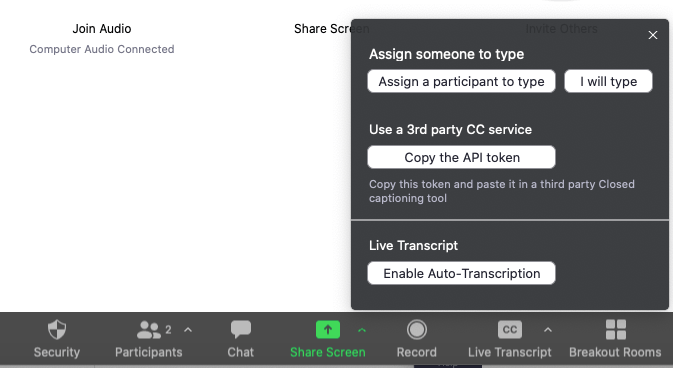Click the Chat toolbar label
Screen dimensions: 673x368
[241, 352]
